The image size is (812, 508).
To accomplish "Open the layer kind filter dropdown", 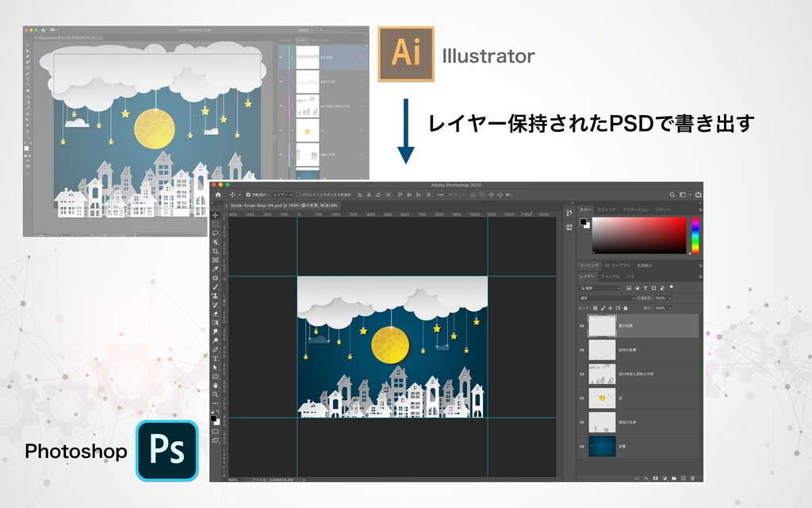I will coord(599,288).
